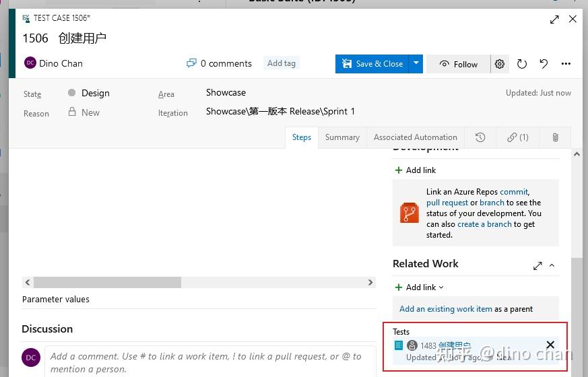Click the test case type icon
The image size is (588, 377).
point(26,18)
